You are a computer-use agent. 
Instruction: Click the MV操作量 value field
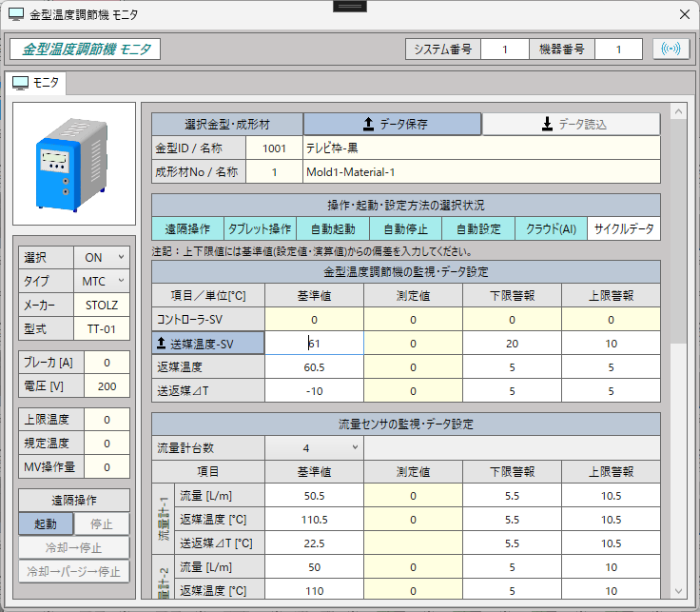click(x=107, y=467)
